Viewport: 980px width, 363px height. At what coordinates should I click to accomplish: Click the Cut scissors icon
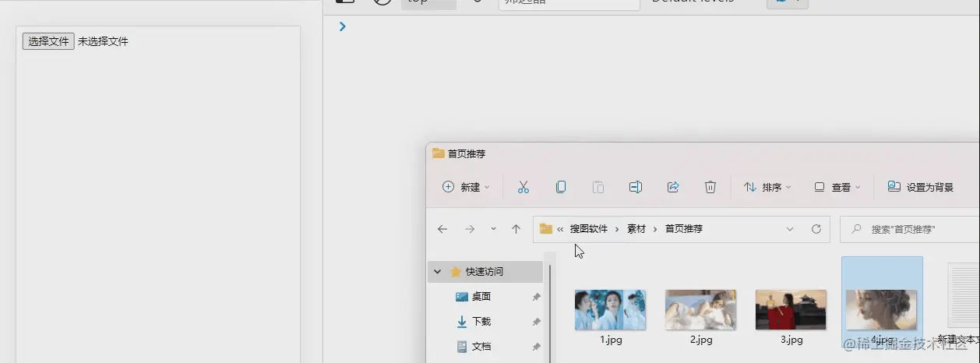click(x=523, y=187)
